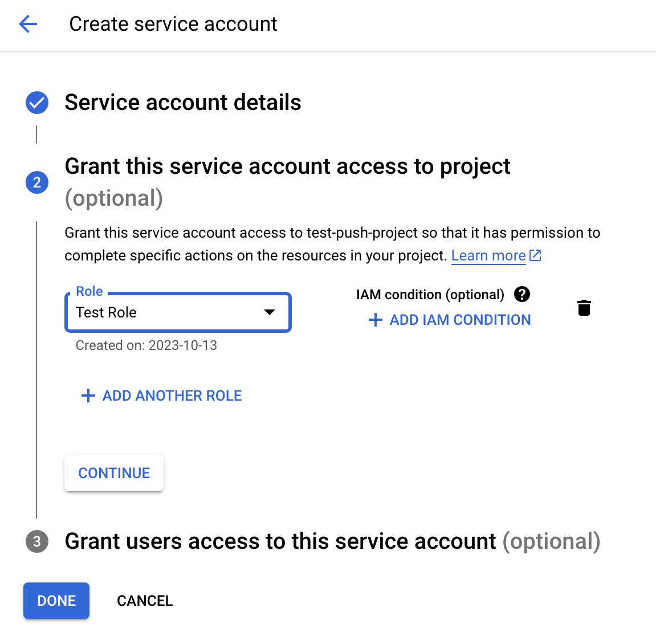Click the Grant users access step label
The height and width of the screenshot is (644, 656).
point(280,541)
